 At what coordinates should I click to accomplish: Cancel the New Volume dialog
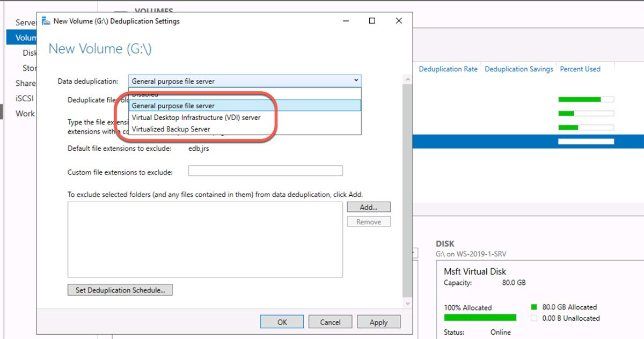point(330,322)
